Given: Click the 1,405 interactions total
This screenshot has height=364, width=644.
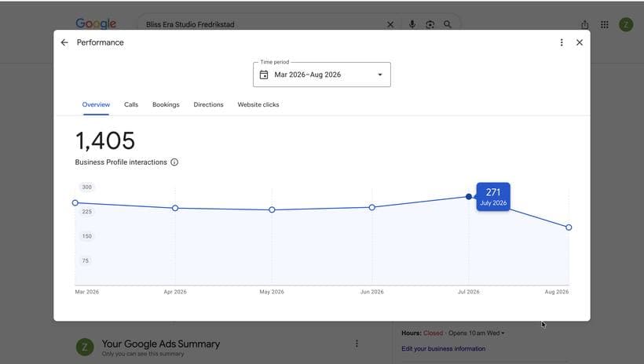Looking at the screenshot, I should pos(105,140).
